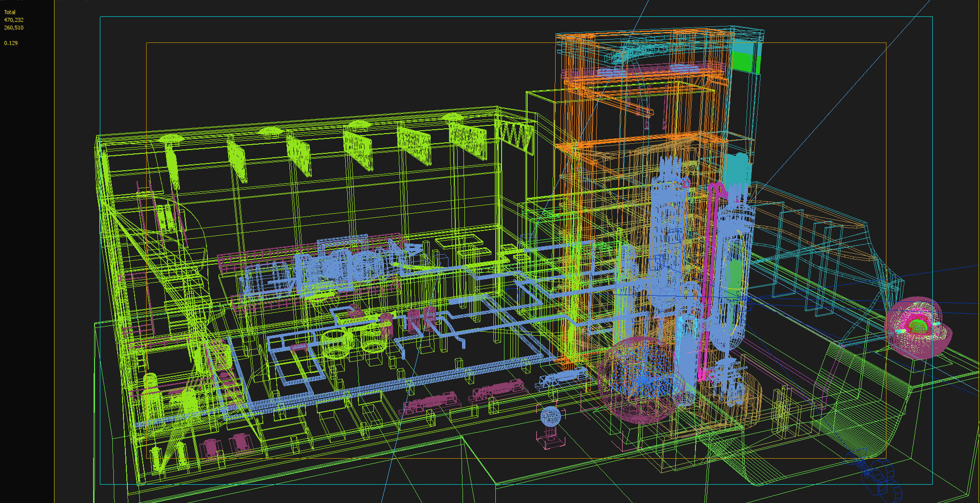Select the 260,510 count value
The width and height of the screenshot is (980, 503).
[x=14, y=27]
